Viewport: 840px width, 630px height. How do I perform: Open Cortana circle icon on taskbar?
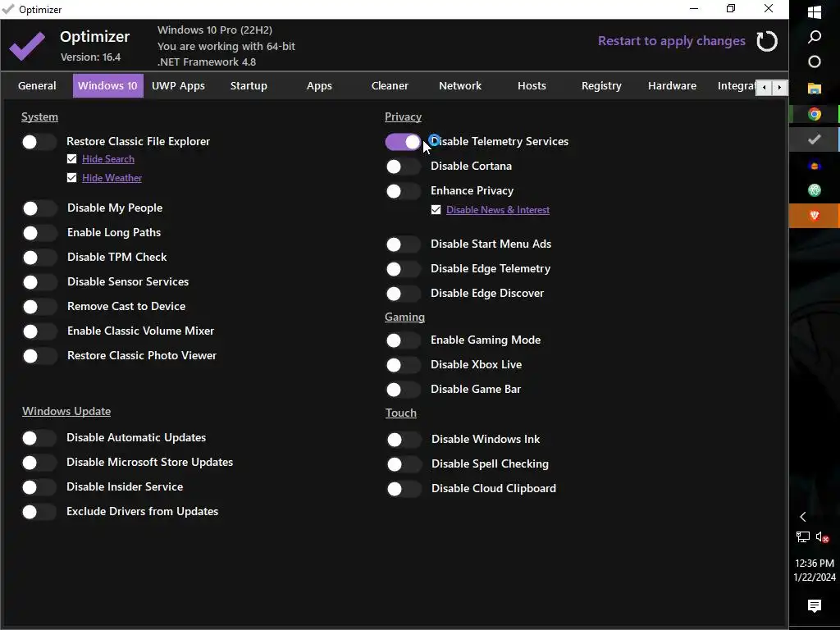[815, 62]
